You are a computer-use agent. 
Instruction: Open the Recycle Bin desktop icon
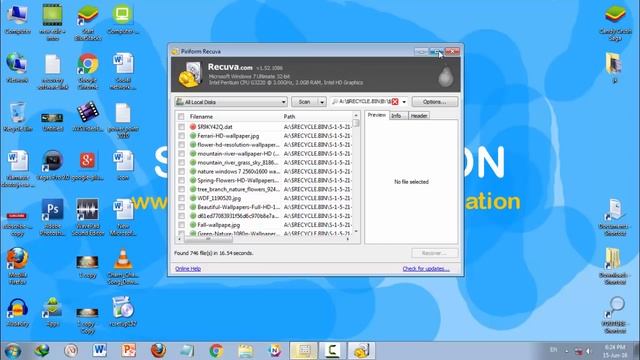[x=18, y=117]
